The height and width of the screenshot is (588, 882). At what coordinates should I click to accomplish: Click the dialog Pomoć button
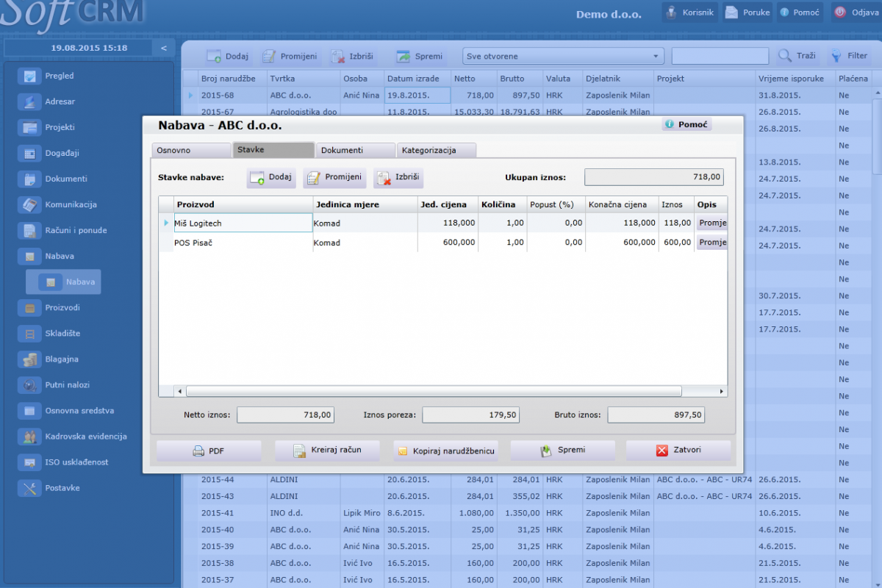point(686,125)
